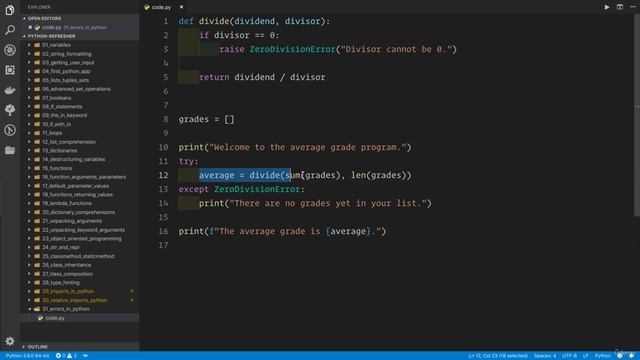Open the tree icon view in activity bar
The height and width of the screenshot is (360, 640).
(10, 110)
